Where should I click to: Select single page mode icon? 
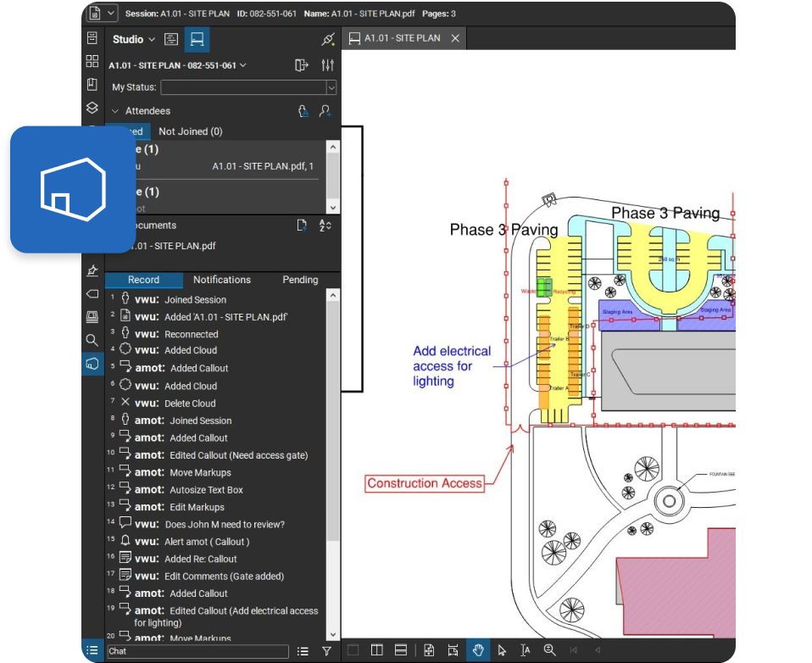[429, 650]
